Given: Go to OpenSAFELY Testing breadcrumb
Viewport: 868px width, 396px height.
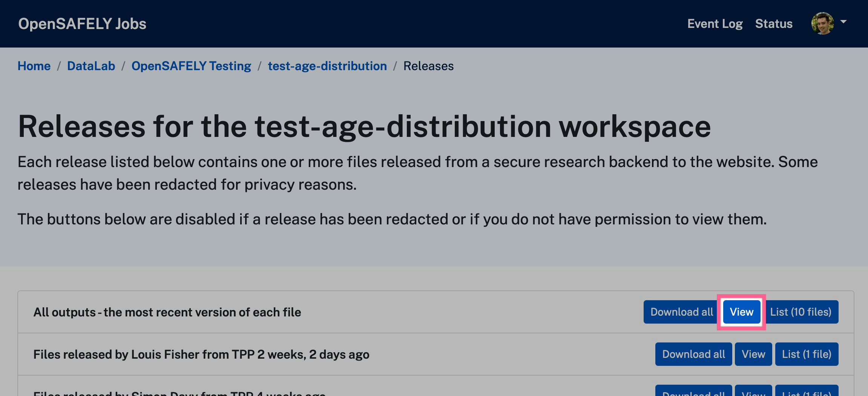Looking at the screenshot, I should pos(191,66).
